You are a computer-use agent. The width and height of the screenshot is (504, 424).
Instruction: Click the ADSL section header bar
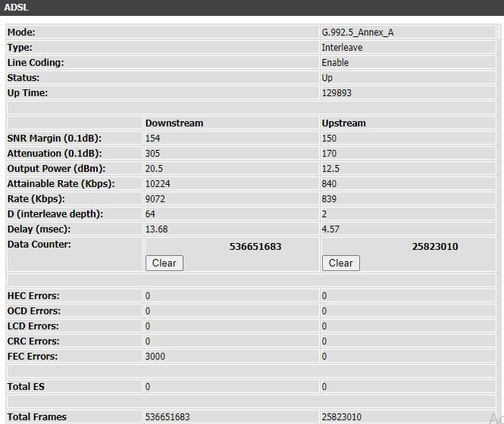(x=250, y=8)
